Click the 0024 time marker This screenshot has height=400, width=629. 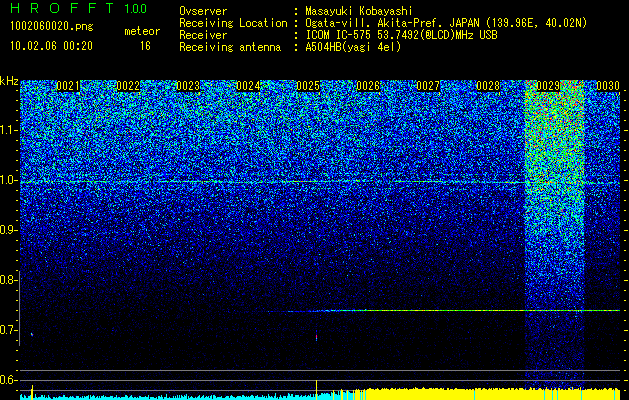pyautogui.click(x=248, y=86)
